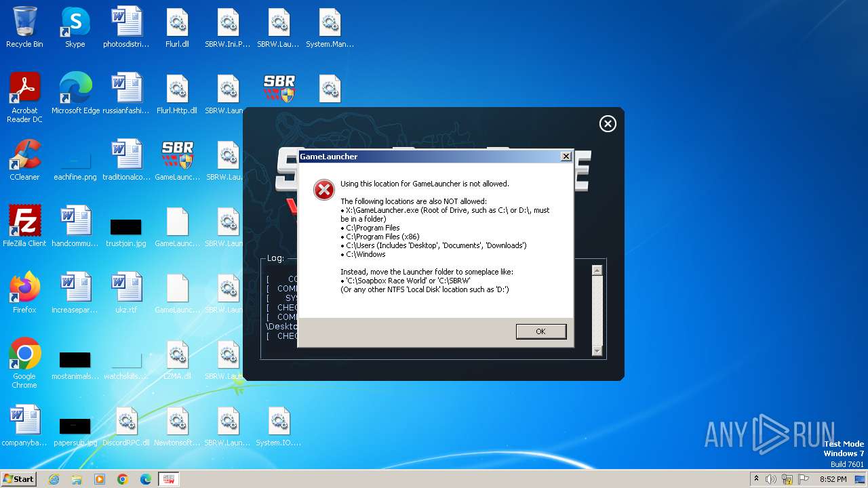Close the launcher window via circled X
The width and height of the screenshot is (868, 488).
[608, 123]
